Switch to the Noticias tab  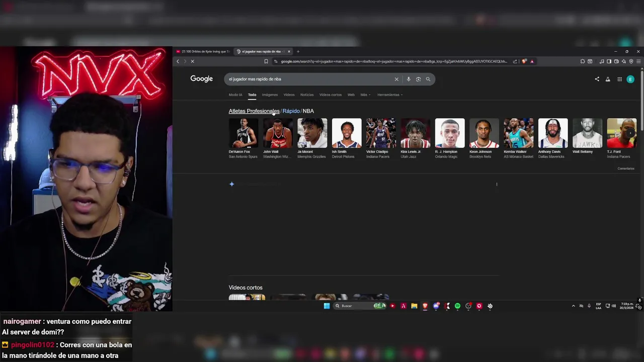coord(307,95)
